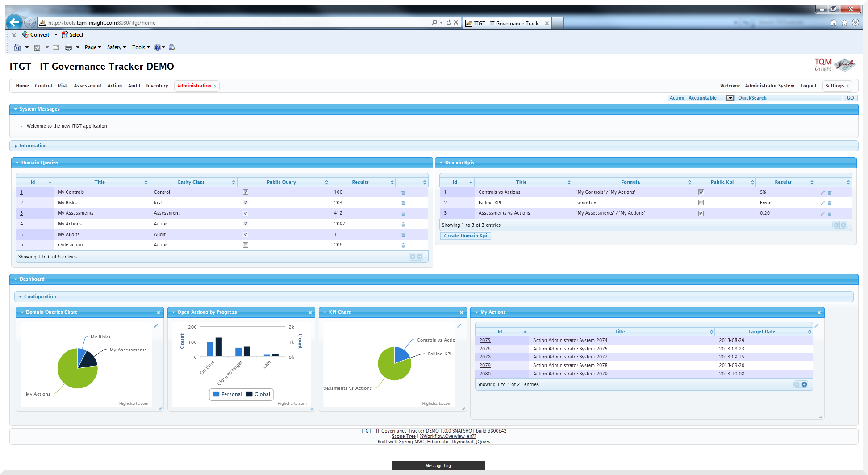This screenshot has width=868, height=475.
Task: Select the Inventory menu item
Action: [x=157, y=86]
